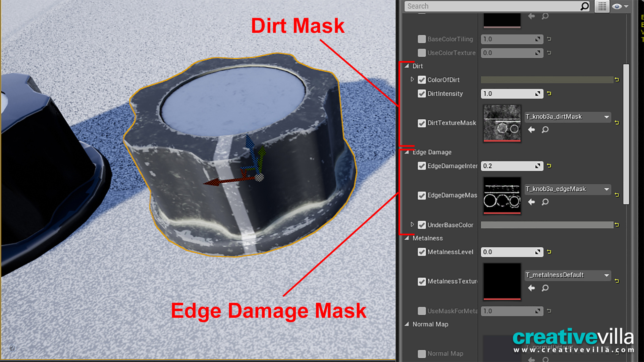Viewport: 644px width, 362px height.
Task: Collapse the Metalness category header
Action: point(407,238)
